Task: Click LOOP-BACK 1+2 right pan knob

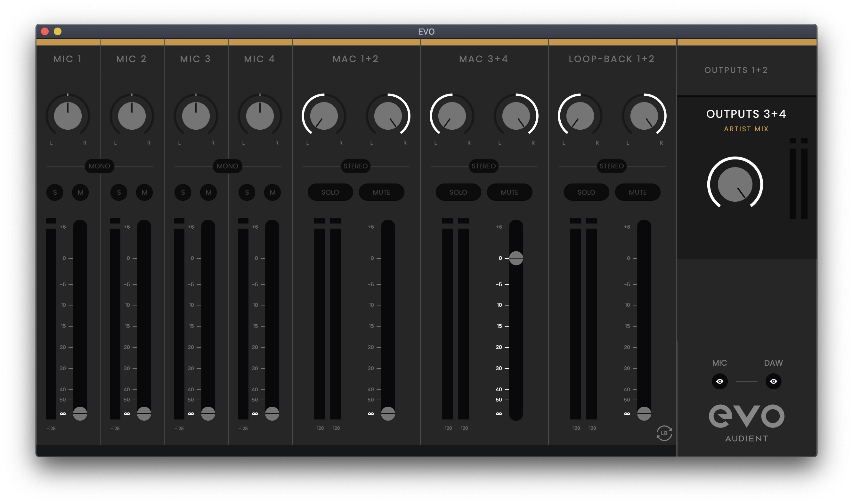Action: click(644, 116)
